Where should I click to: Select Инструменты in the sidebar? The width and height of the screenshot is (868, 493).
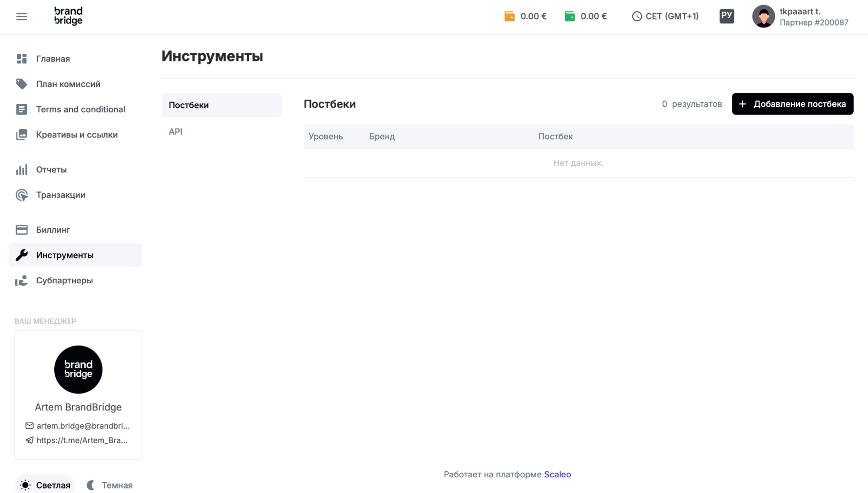(75, 255)
